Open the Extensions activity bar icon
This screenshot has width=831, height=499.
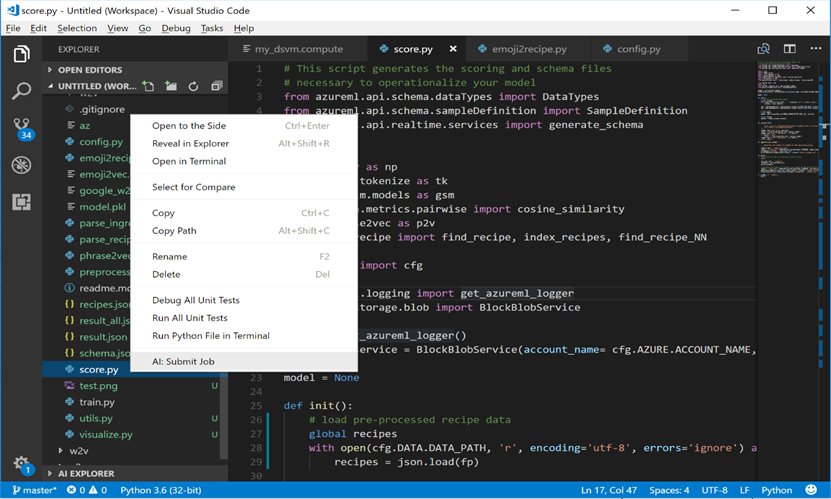pyautogui.click(x=21, y=202)
